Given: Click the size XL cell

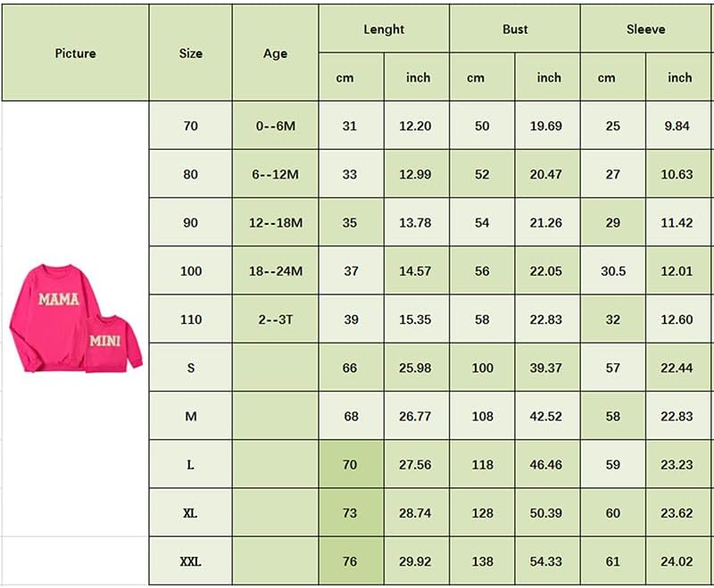Looking at the screenshot, I should click(191, 513).
